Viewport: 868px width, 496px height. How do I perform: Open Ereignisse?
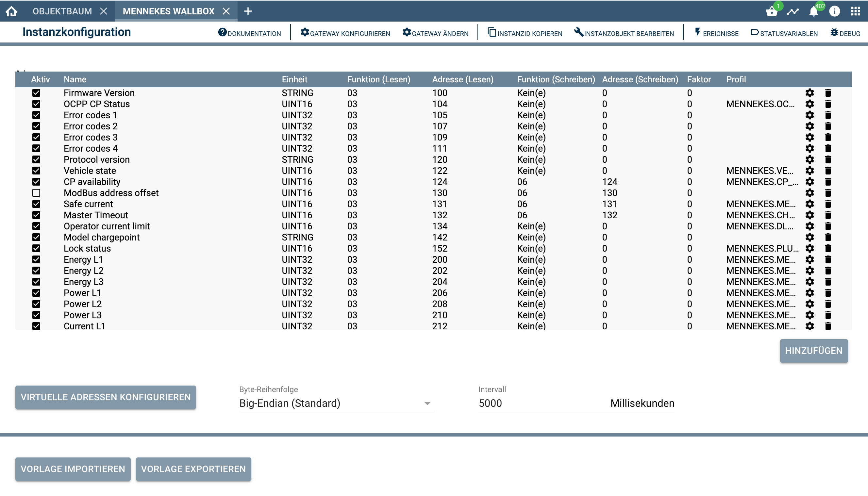click(x=716, y=33)
